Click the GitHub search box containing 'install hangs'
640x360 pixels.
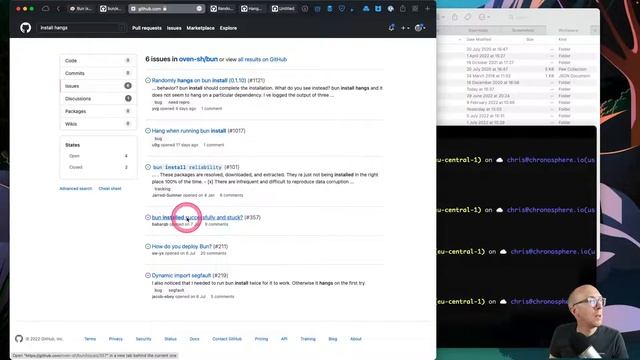click(x=81, y=28)
